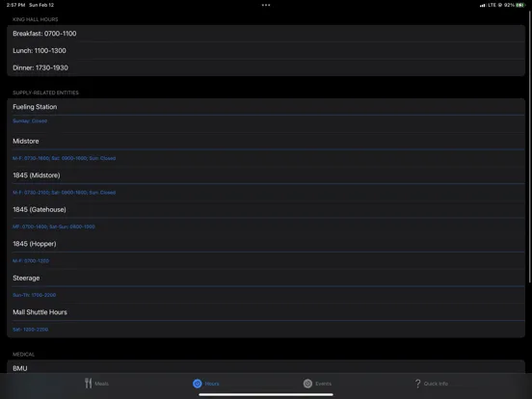532x399 pixels.
Task: Tap the cellular signal bars icon
Action: pyautogui.click(x=482, y=5)
